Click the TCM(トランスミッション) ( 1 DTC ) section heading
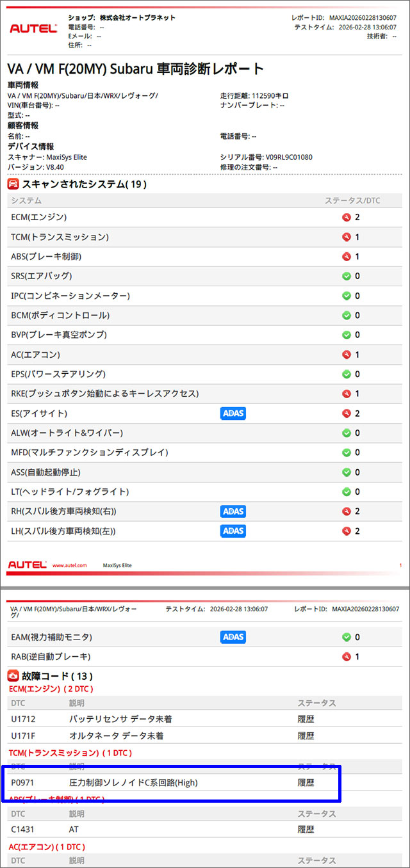The width and height of the screenshot is (410, 868). click(x=70, y=753)
